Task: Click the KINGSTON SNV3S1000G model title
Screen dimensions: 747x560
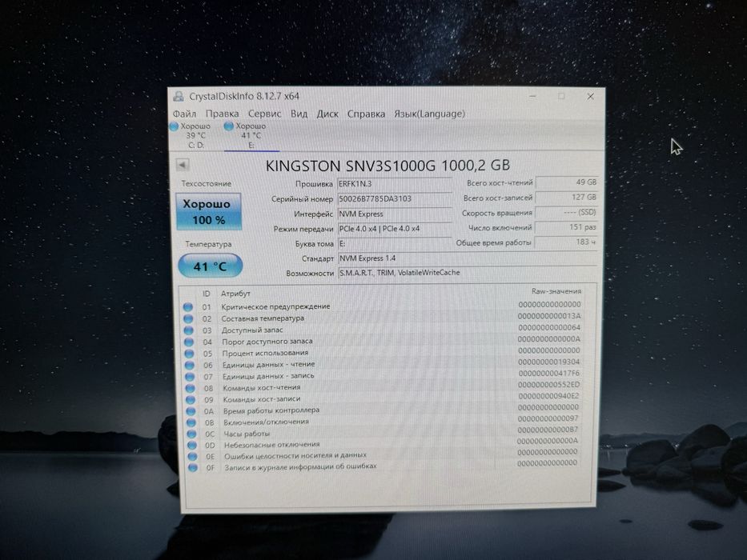Action: tap(388, 166)
